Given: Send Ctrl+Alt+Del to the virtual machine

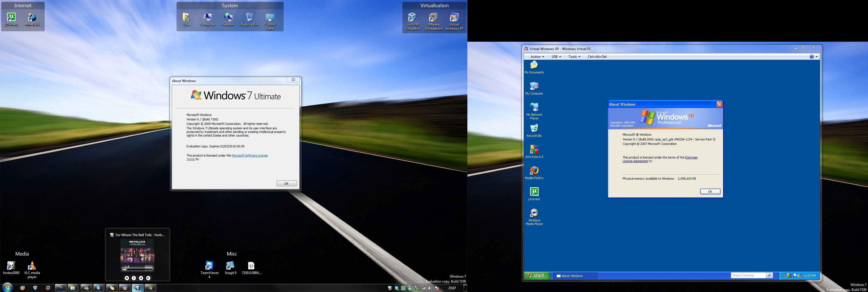Looking at the screenshot, I should [597, 56].
